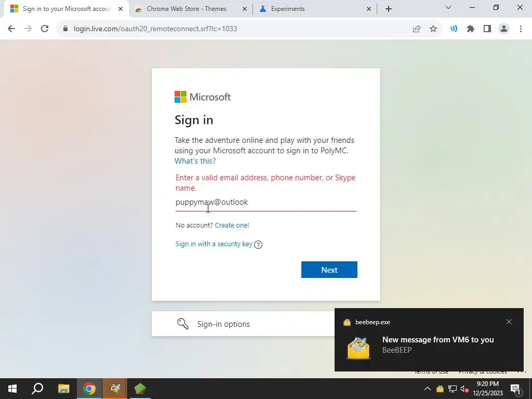The height and width of the screenshot is (399, 532).
Task: Add a new browser tab
Action: tap(389, 9)
